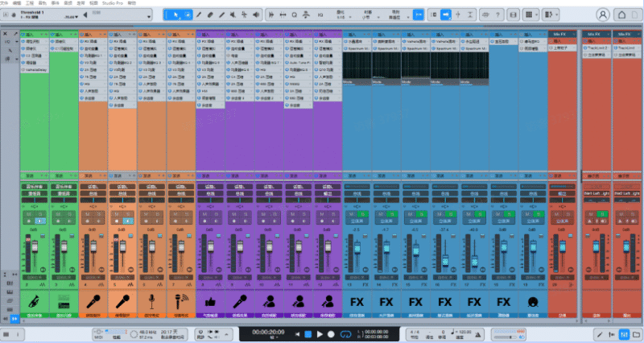Click the 4/4 time signature field
644x343 pixels.
pos(415,332)
